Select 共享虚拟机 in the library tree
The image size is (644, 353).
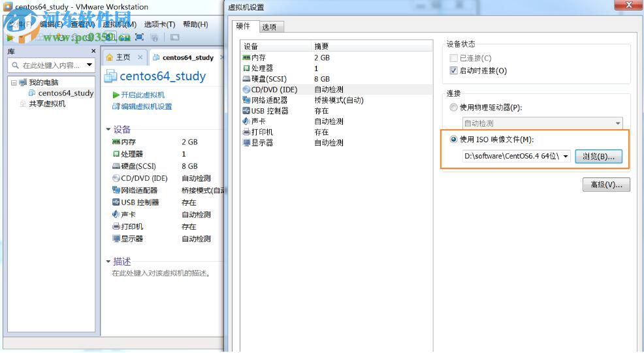pos(42,104)
